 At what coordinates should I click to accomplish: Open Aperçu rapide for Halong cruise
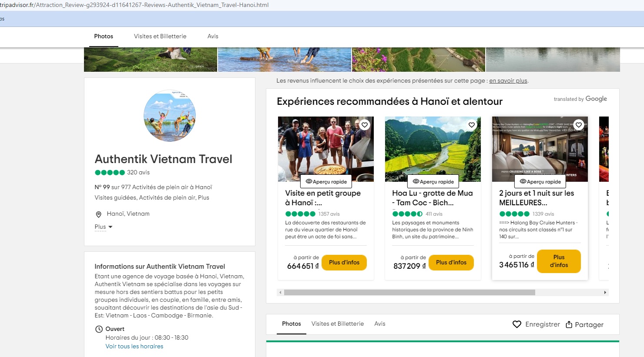pos(540,182)
